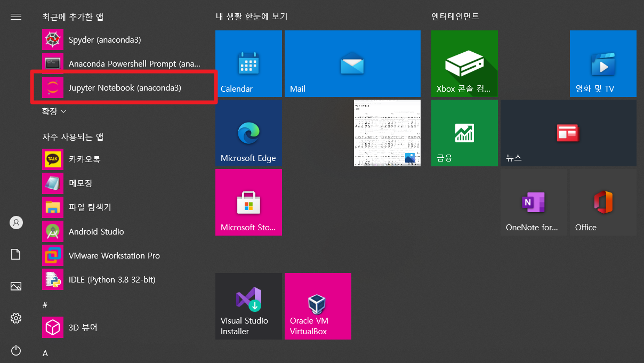This screenshot has height=363, width=644.
Task: Open the Xbox console companion tile
Action: click(x=464, y=63)
